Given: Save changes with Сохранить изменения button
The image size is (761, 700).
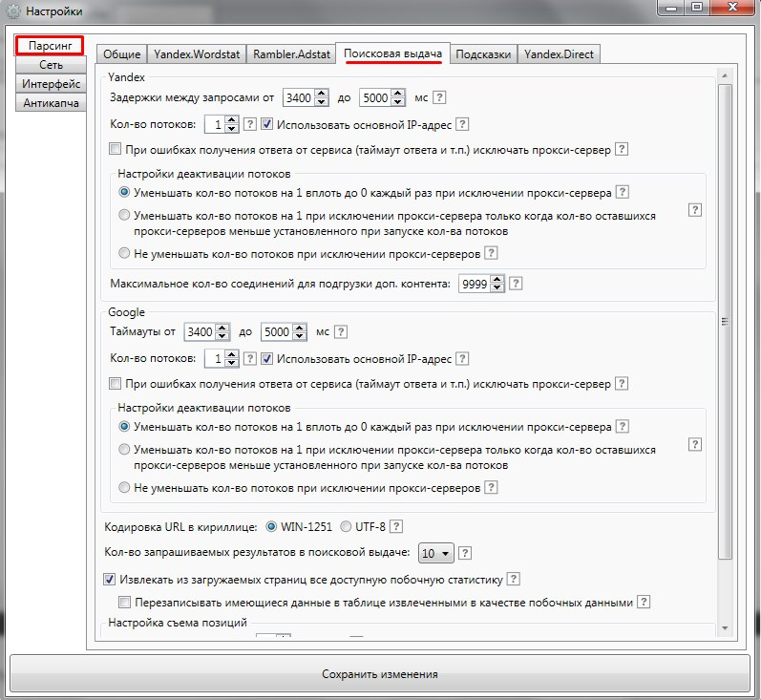Looking at the screenshot, I should (x=380, y=674).
